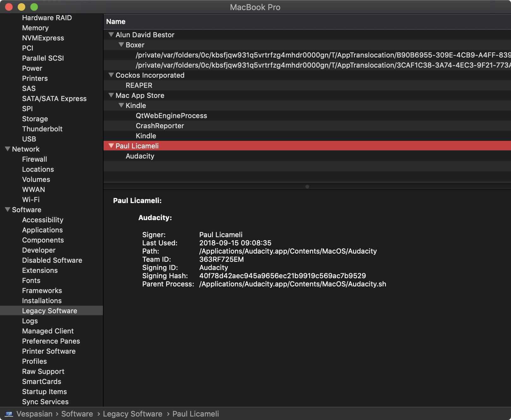Open Components sidebar entry
The width and height of the screenshot is (511, 420).
coord(43,240)
